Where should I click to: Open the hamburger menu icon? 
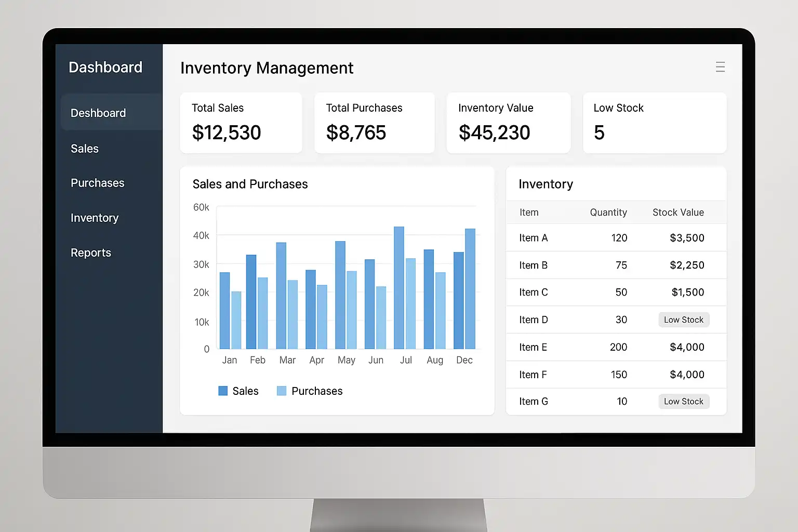720,67
